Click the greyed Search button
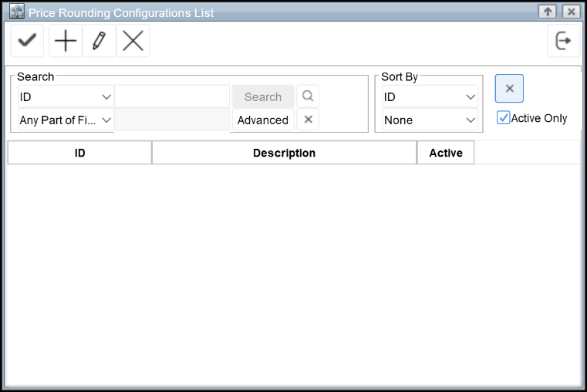Screen dimensions: 587x392 pos(263,97)
